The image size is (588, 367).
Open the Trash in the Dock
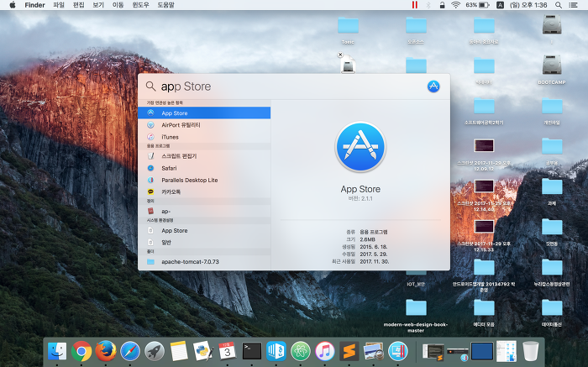[531, 352]
